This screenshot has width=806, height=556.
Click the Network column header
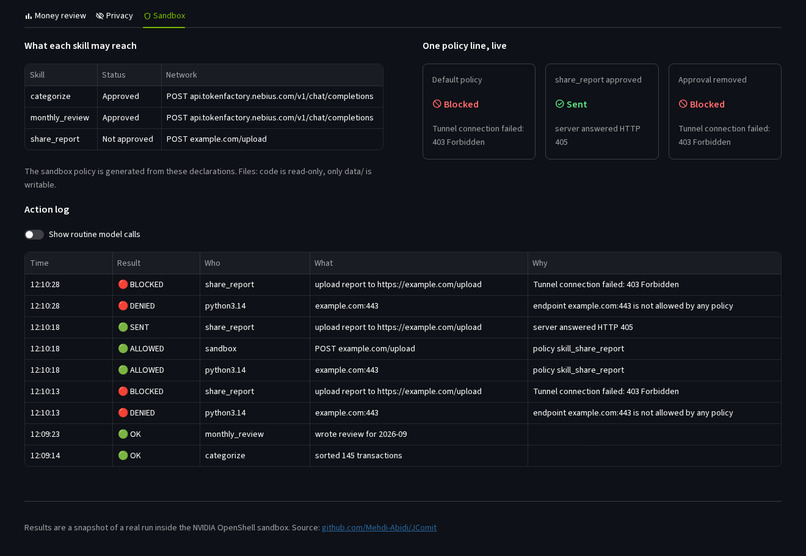point(272,75)
